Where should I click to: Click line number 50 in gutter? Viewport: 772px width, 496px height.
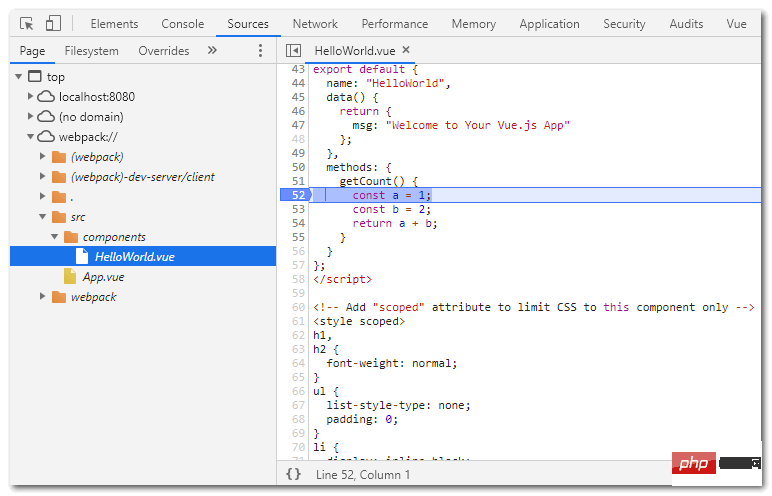coord(298,167)
